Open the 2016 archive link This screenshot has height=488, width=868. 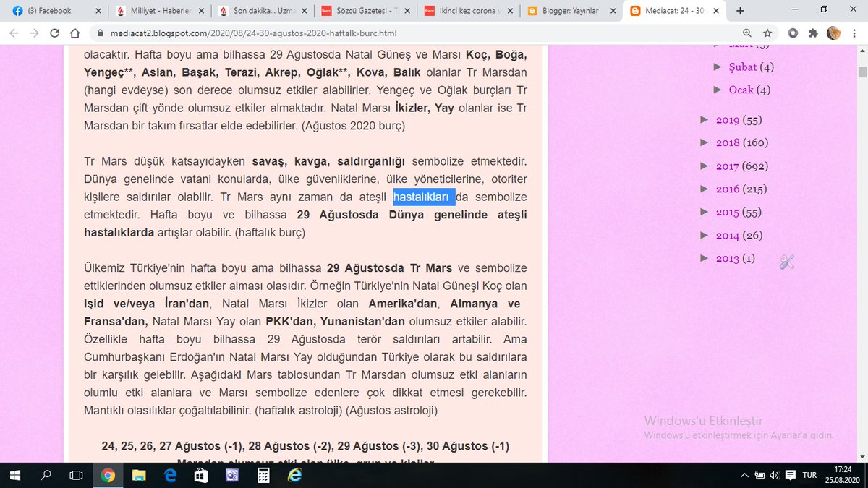(x=728, y=189)
